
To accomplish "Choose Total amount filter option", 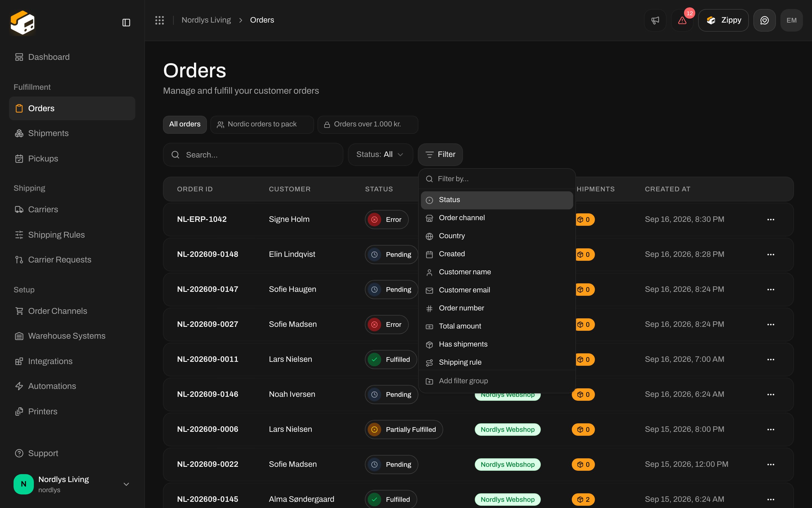I will click(497, 326).
